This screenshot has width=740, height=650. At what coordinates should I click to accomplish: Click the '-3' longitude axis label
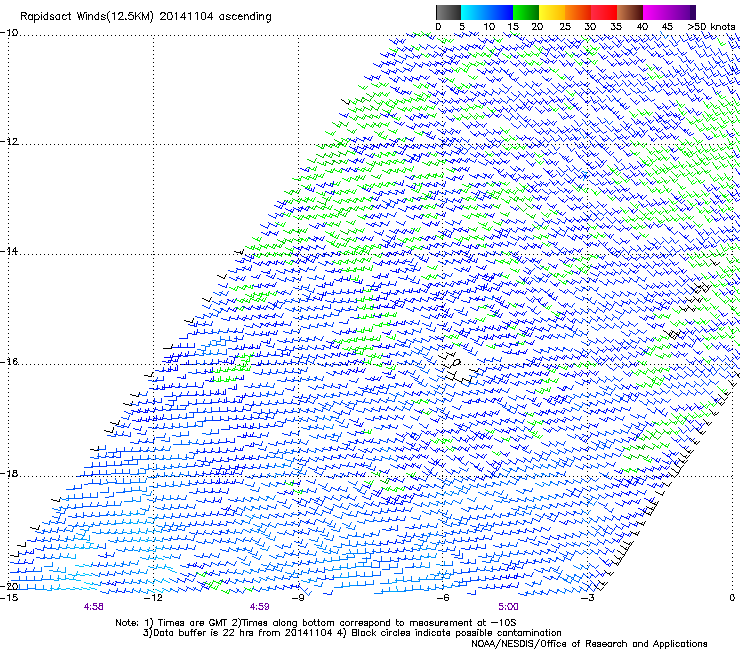tap(587, 598)
